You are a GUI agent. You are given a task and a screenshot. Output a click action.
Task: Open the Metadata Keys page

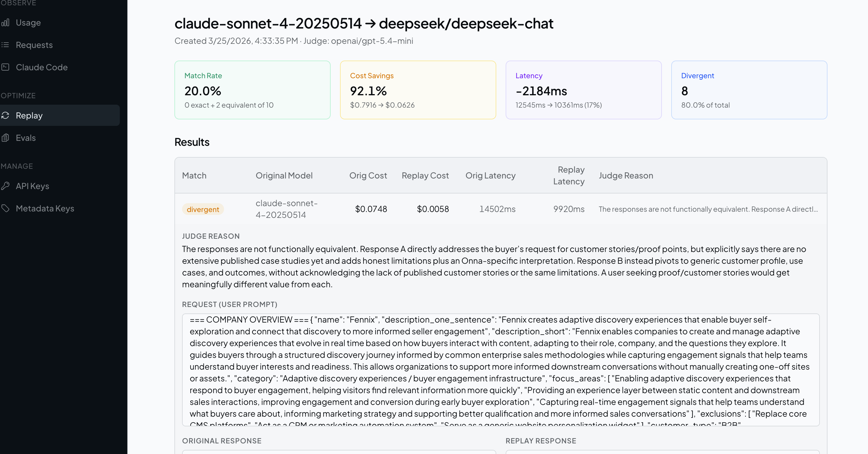click(x=45, y=208)
